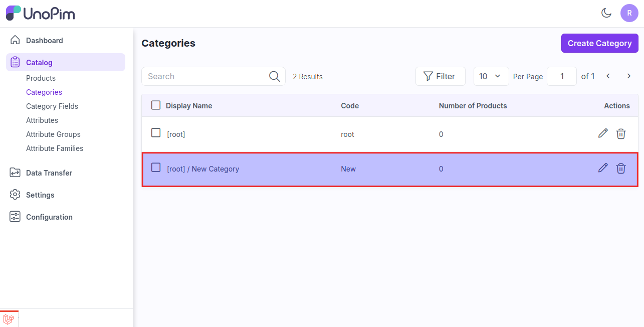Viewport: 644px width, 327px height.
Task: Go to the previous page with the left chevron
Action: click(608, 76)
